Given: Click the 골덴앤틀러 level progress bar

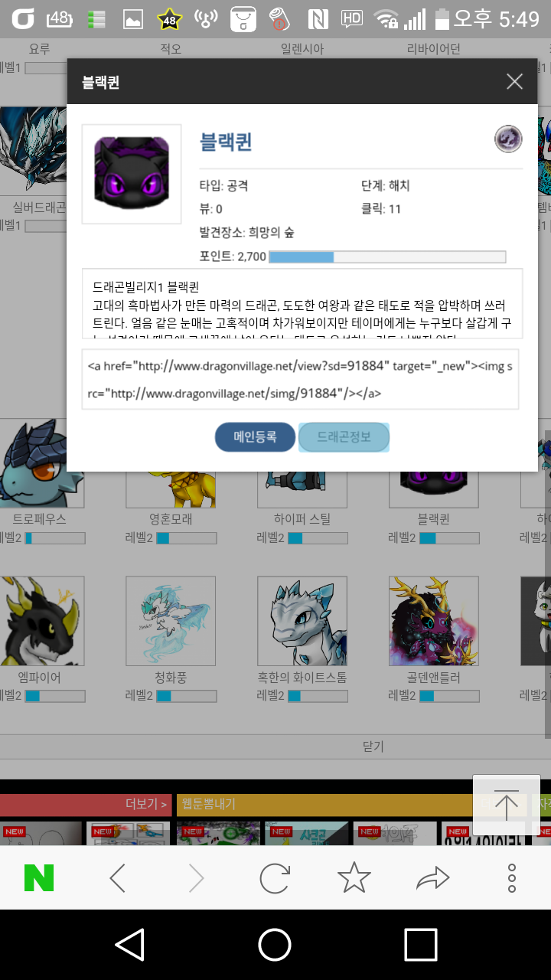Looking at the screenshot, I should [449, 696].
